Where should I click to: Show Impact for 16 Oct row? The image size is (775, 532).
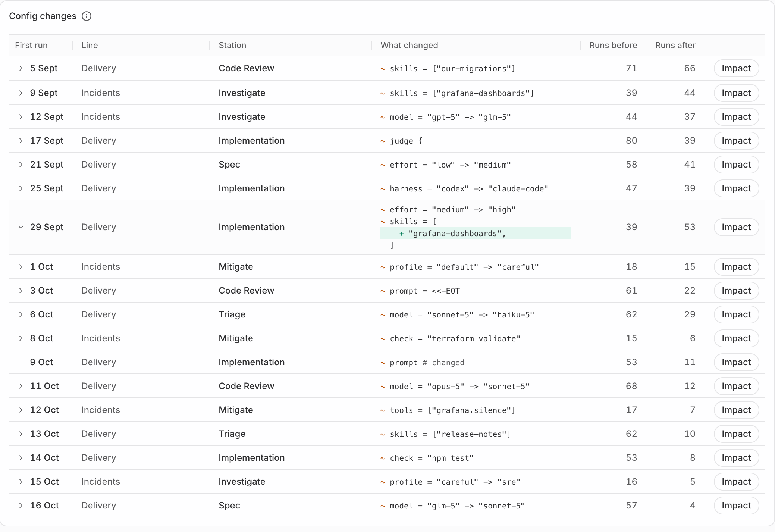click(x=736, y=506)
